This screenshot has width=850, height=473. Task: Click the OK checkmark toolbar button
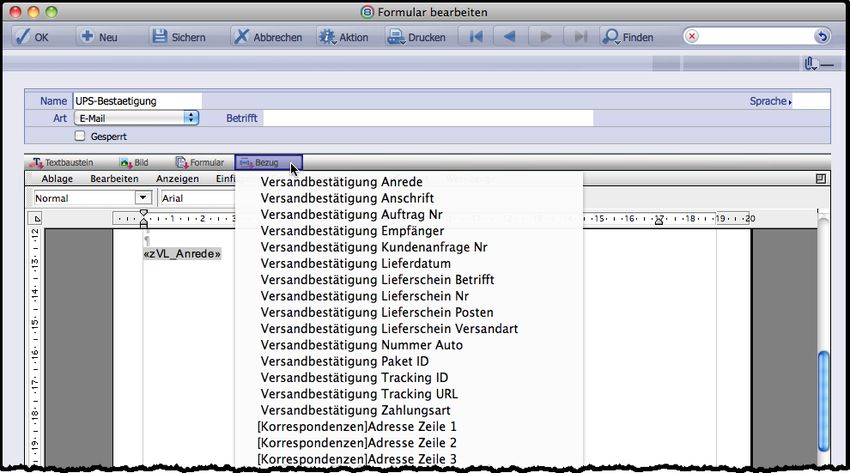click(32, 37)
